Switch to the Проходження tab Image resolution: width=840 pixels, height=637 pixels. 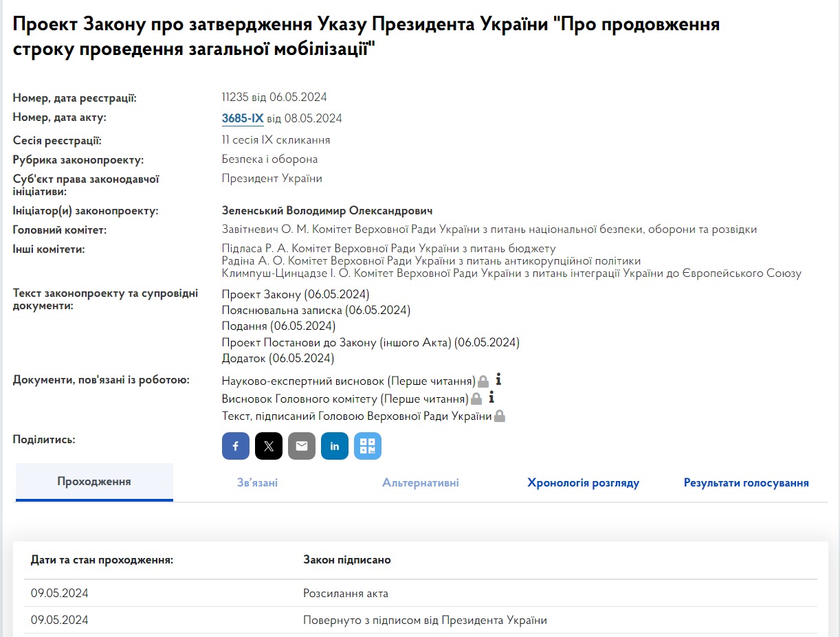(x=94, y=482)
